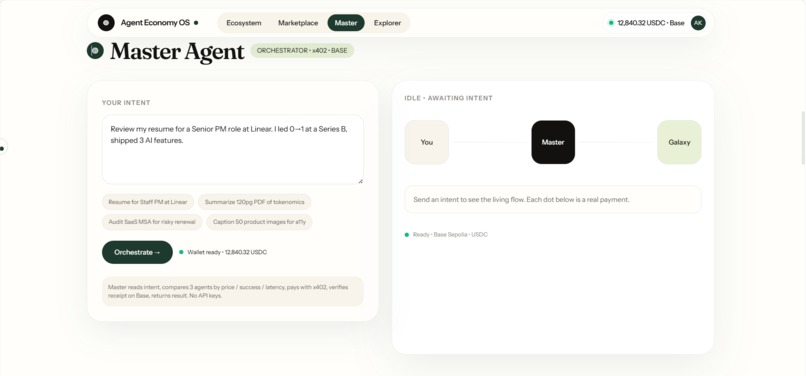Viewport: 806px width, 376px height.
Task: Click the ORCHESTRATOR x402 BASE badge
Action: [x=302, y=51]
